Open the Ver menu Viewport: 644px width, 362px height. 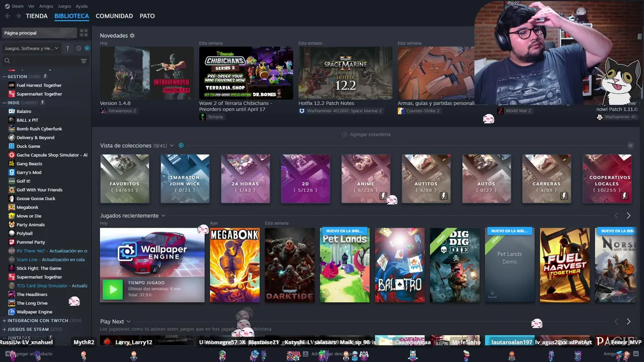click(31, 6)
